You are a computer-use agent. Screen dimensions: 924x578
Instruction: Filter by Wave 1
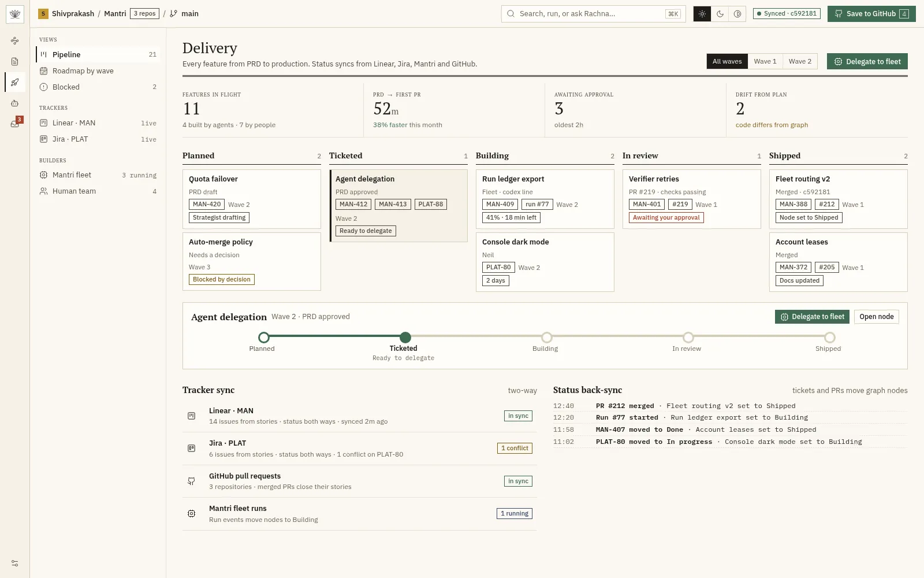coord(765,61)
